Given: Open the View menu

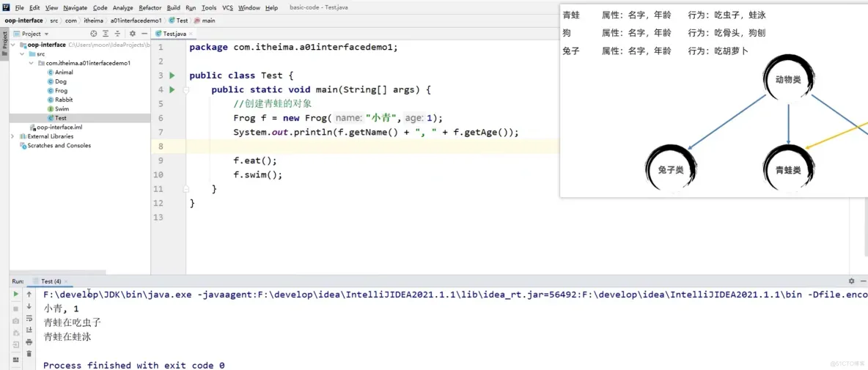Looking at the screenshot, I should pos(51,8).
